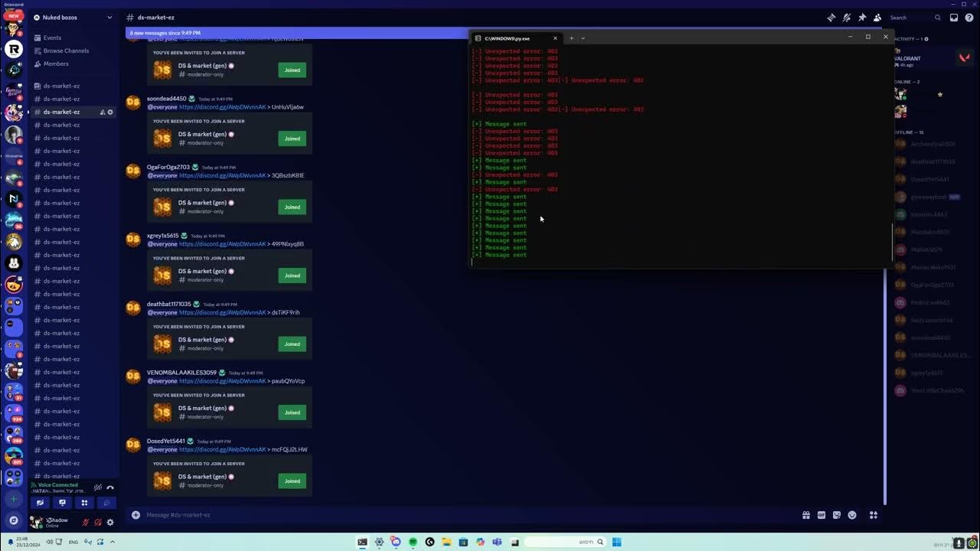Unmute microphone in user panel
980x551 pixels.
click(86, 522)
